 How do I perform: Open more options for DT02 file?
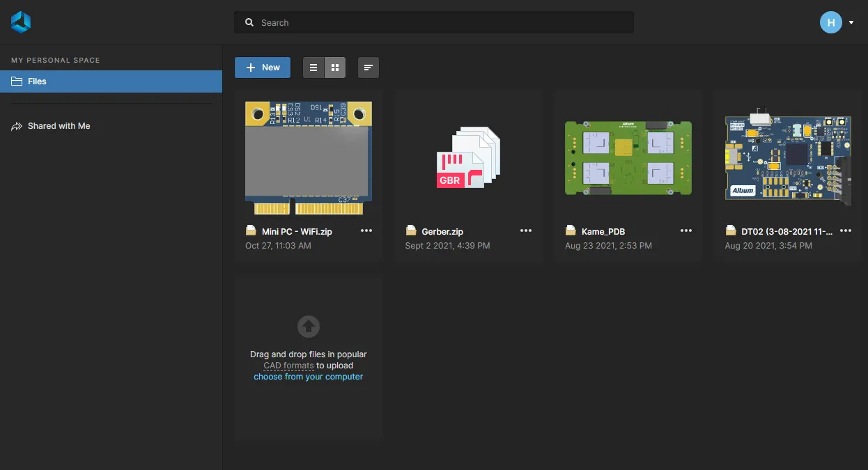(846, 231)
